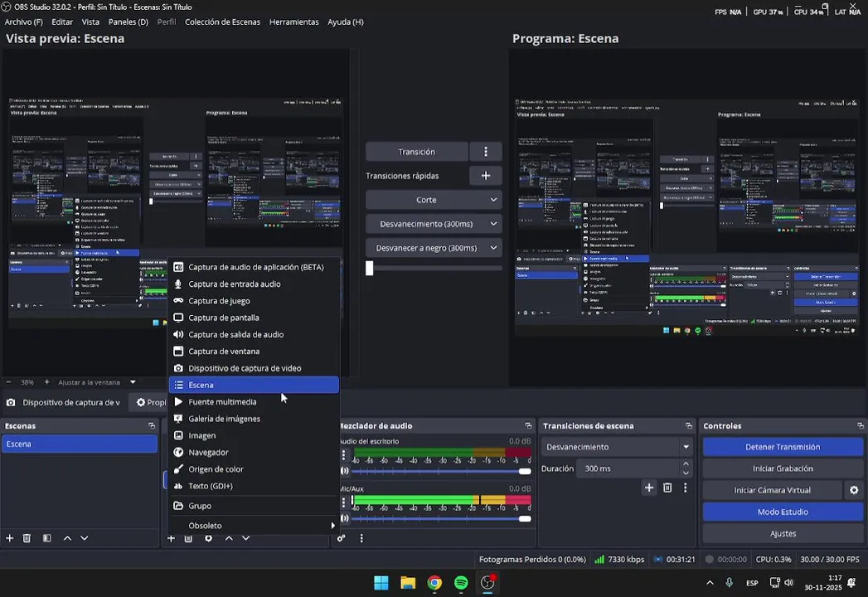Zoom out preview with minus icon

(8, 382)
